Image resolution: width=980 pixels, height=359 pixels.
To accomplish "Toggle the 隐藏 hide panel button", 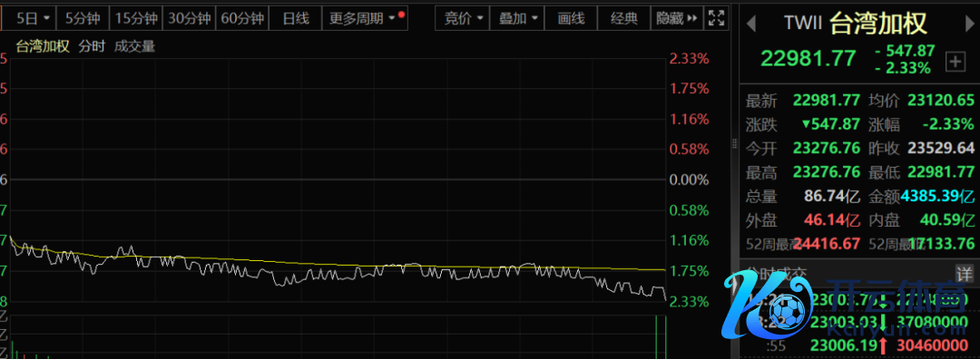I will point(677,18).
